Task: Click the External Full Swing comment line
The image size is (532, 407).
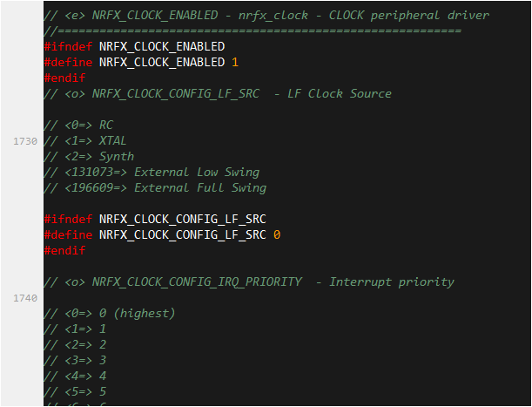Action: (155, 188)
